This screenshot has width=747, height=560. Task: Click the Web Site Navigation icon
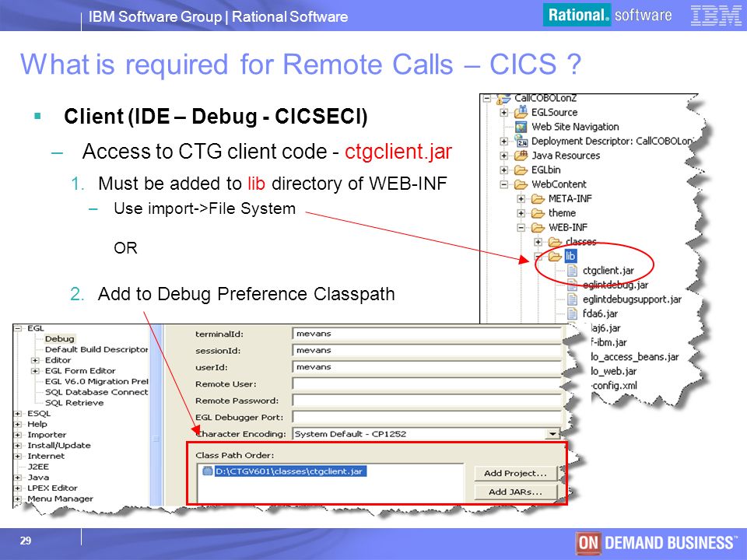[x=521, y=127]
